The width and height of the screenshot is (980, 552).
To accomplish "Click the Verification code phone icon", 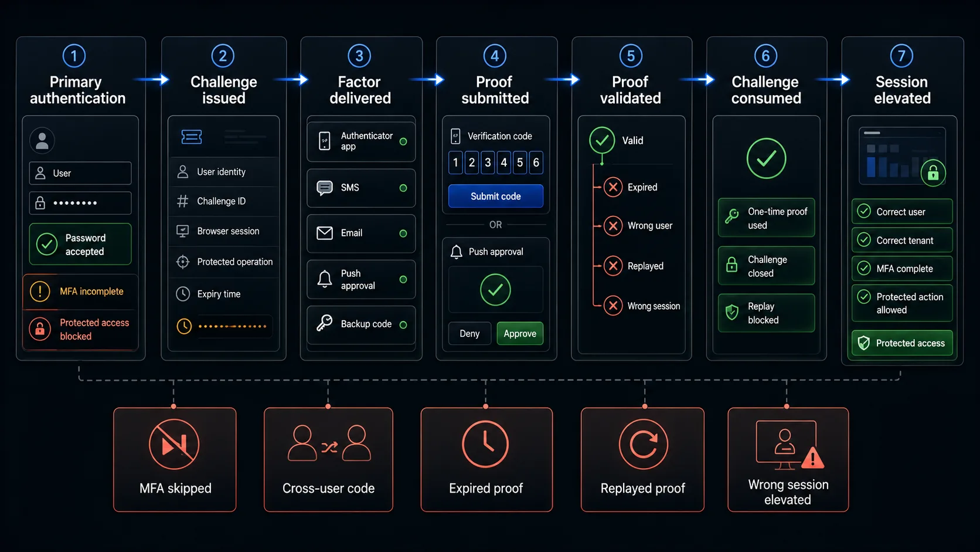I will (455, 136).
